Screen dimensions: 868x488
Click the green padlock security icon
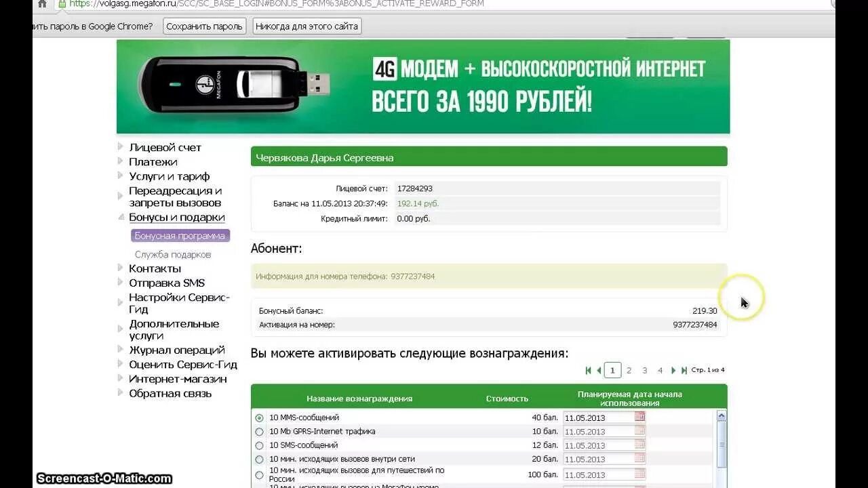click(x=62, y=3)
